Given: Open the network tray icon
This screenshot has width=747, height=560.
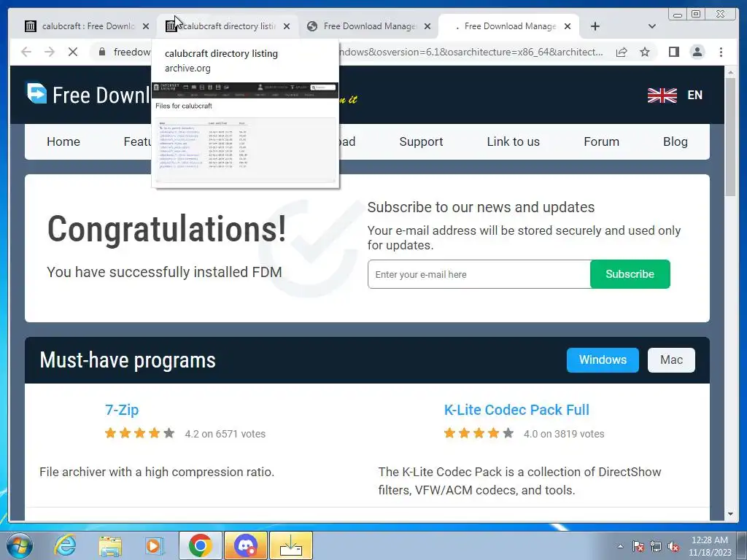Looking at the screenshot, I should point(656,546).
